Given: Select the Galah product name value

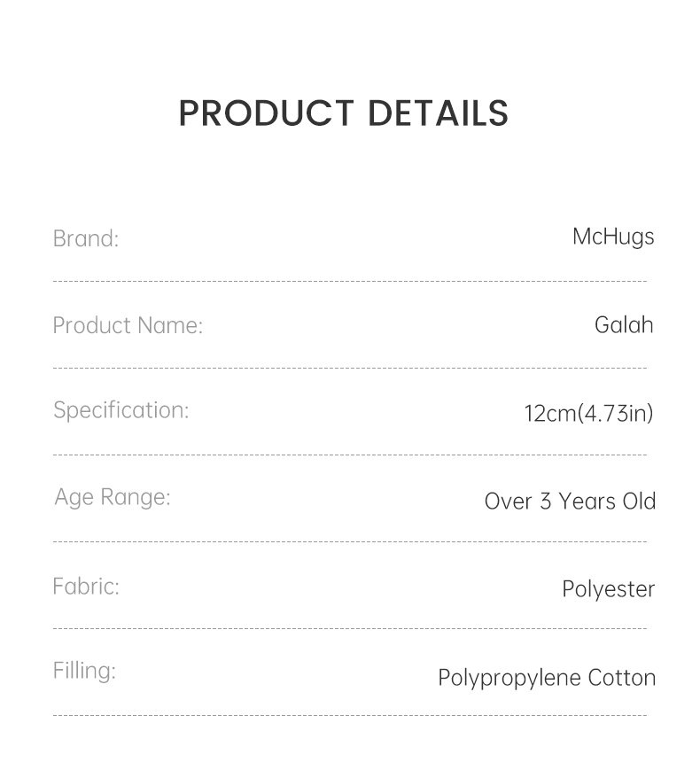Looking at the screenshot, I should pos(624,324).
